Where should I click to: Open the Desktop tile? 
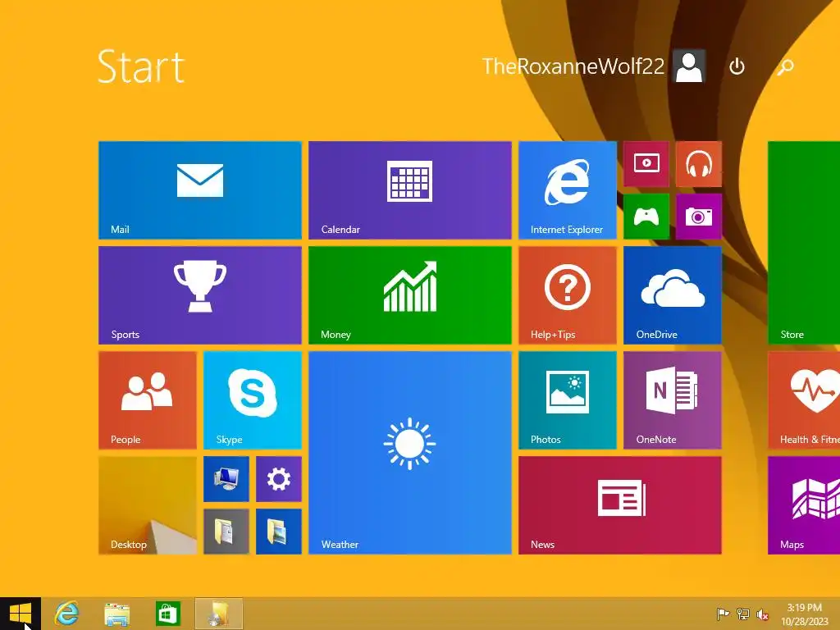148,505
